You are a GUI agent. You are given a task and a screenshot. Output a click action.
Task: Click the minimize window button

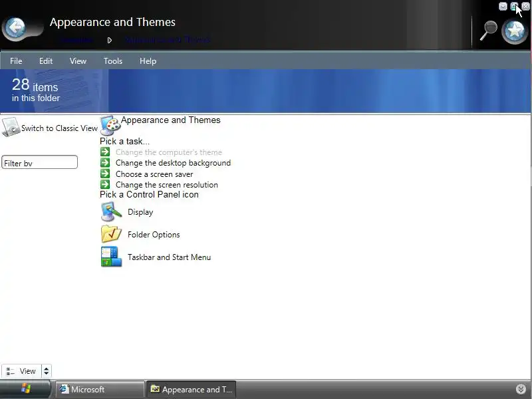click(503, 7)
